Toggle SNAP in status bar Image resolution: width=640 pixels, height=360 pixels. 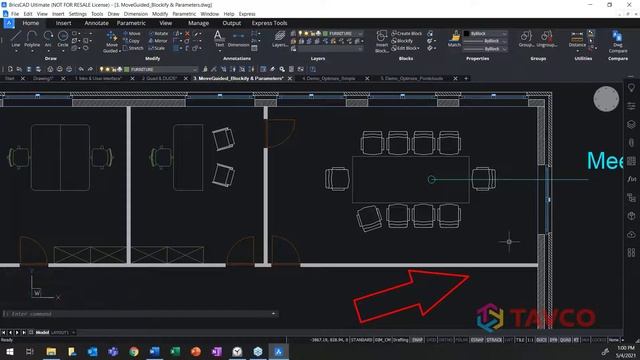click(417, 340)
